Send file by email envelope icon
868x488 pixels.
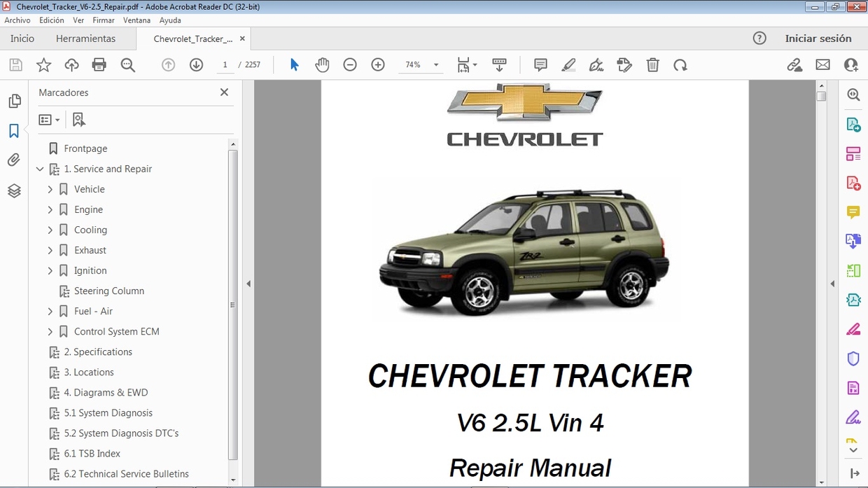click(x=822, y=65)
